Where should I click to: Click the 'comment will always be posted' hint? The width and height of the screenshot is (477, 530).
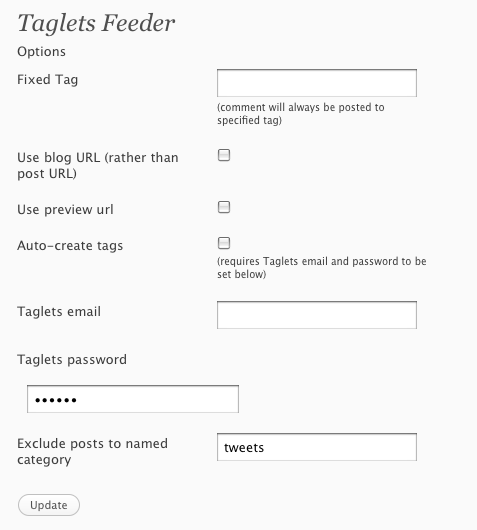click(x=301, y=114)
